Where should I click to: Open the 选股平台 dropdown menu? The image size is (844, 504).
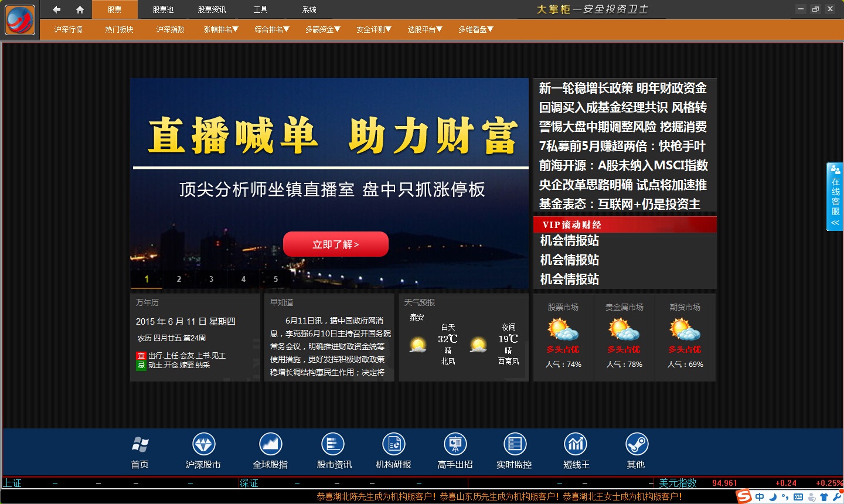point(425,29)
